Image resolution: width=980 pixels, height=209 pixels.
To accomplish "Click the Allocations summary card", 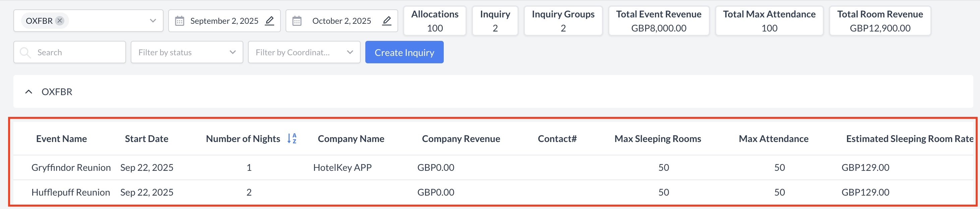I will coord(434,21).
